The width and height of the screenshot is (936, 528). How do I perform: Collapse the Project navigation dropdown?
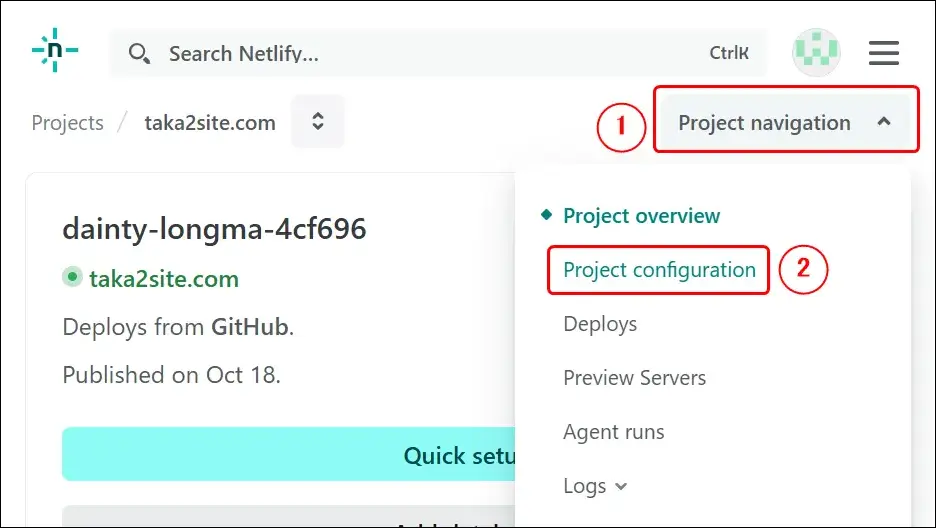pyautogui.click(x=785, y=123)
